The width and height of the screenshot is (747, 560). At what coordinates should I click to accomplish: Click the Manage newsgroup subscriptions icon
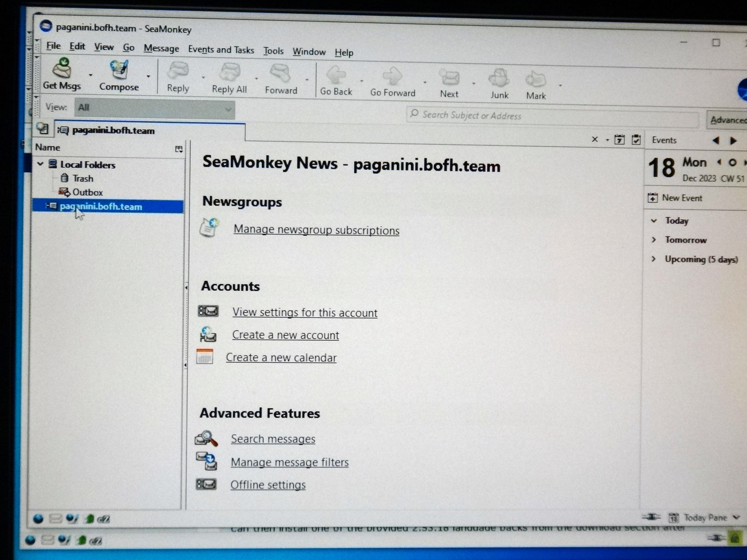point(210,227)
